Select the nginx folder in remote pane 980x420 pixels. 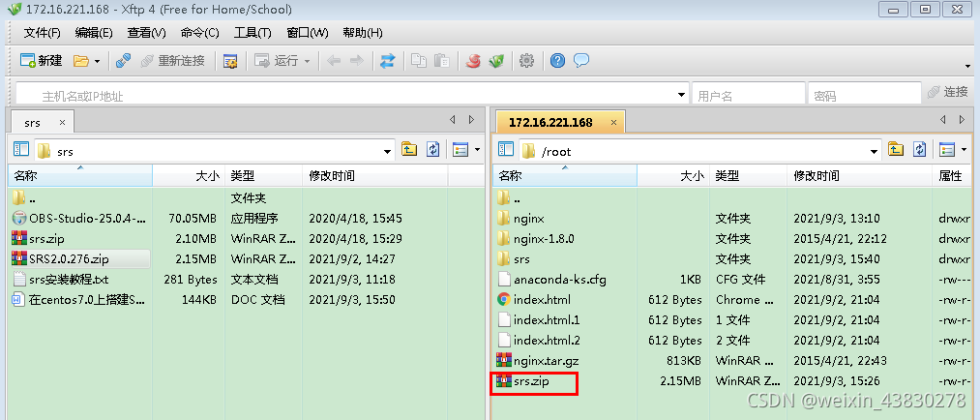click(520, 218)
